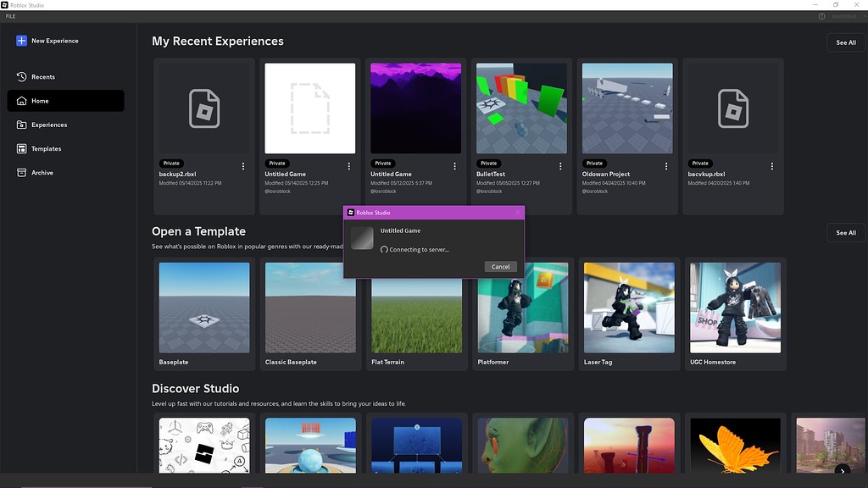Open the losroblock account dropdown
868x488 pixels.
pyautogui.click(x=848, y=17)
